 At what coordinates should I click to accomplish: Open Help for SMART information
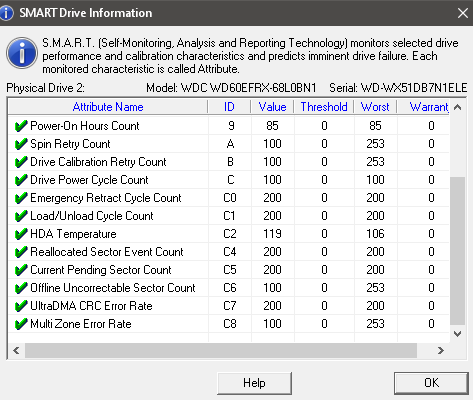(254, 383)
